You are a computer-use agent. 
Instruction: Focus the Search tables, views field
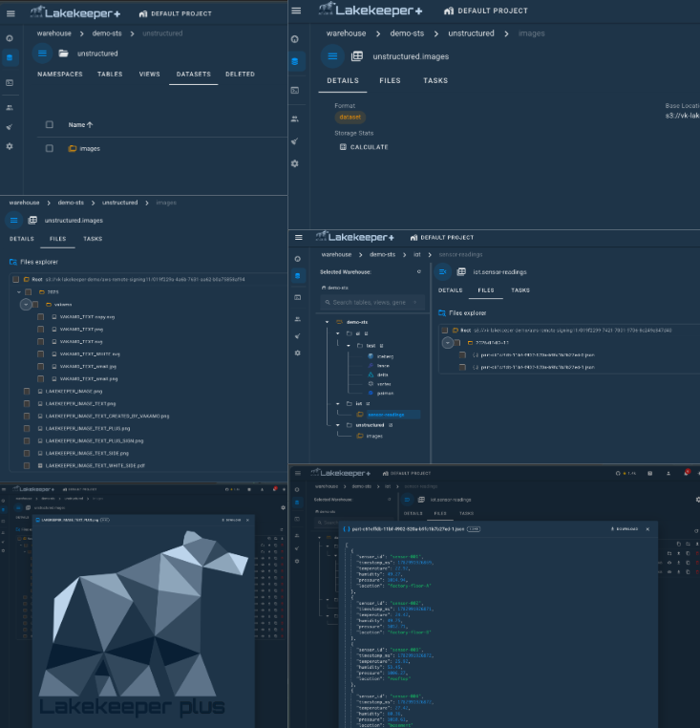tap(371, 303)
